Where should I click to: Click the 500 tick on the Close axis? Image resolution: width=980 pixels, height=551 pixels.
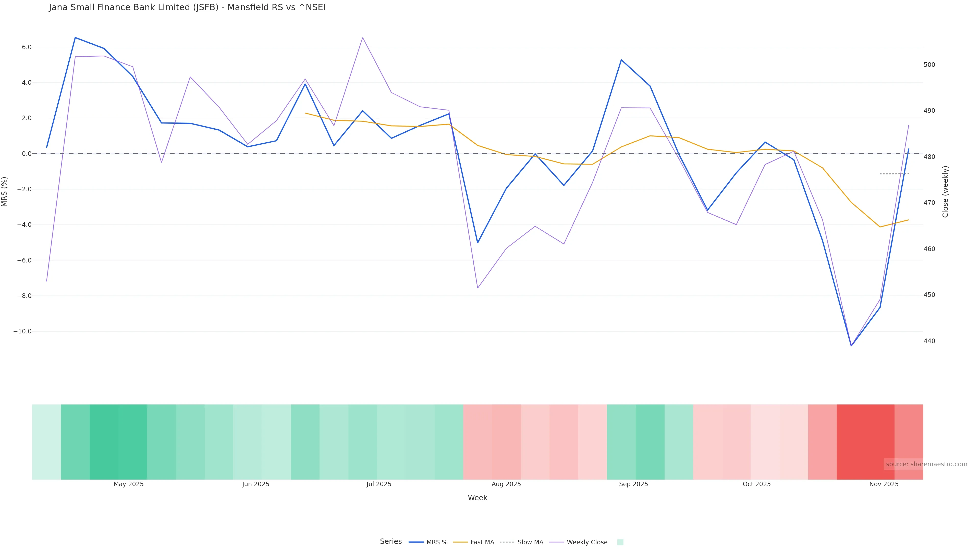click(x=929, y=65)
